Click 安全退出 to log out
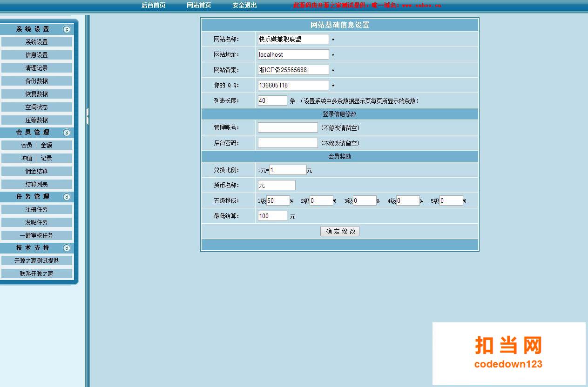The image size is (588, 387). (245, 5)
